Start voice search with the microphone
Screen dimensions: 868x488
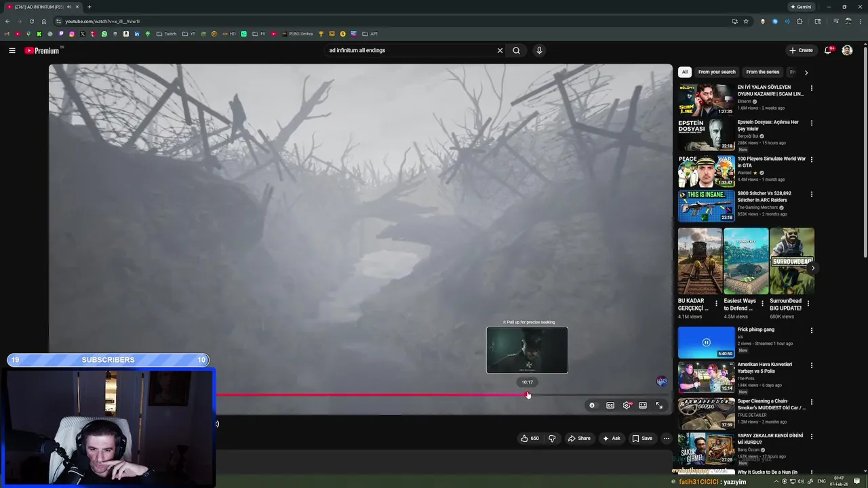(x=539, y=50)
